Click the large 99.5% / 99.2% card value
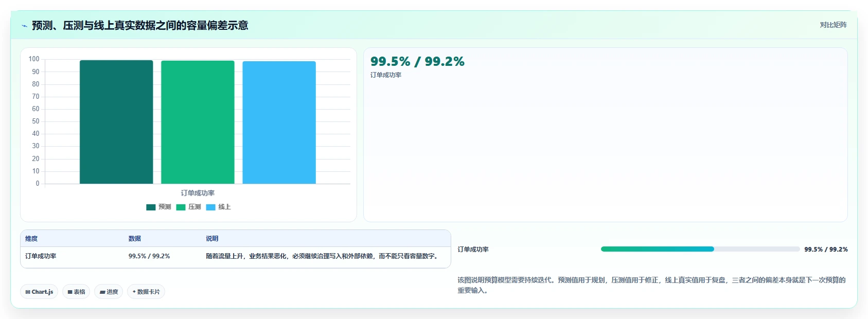 coord(417,62)
